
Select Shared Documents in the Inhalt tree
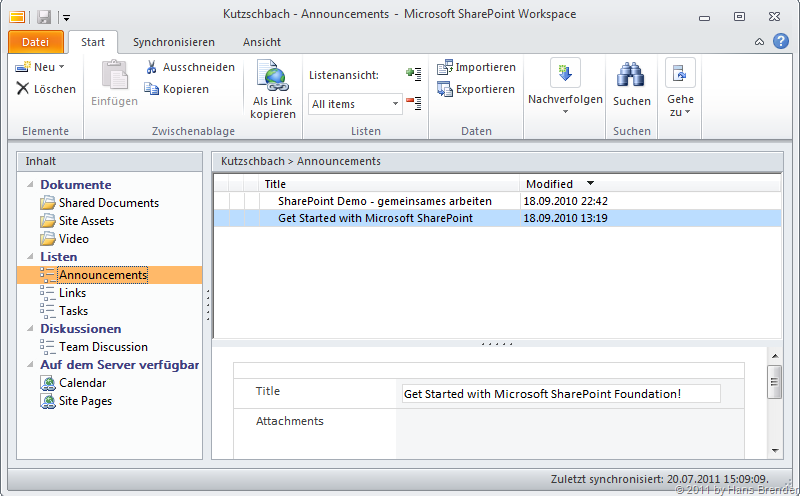click(x=108, y=203)
